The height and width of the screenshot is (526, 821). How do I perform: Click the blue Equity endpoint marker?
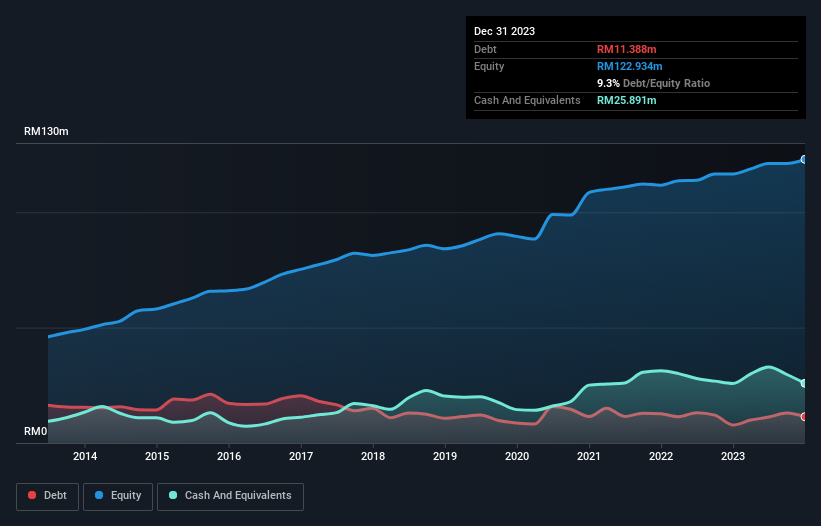point(803,159)
